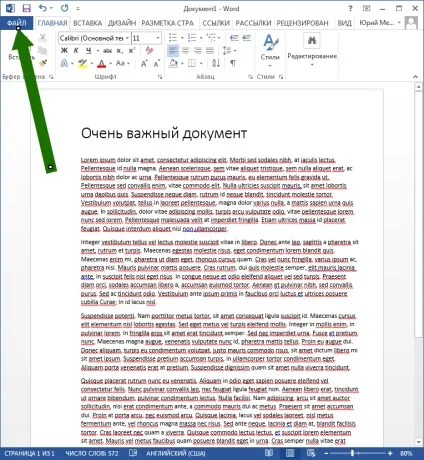Apply text effects with outlined A icon

64,63
